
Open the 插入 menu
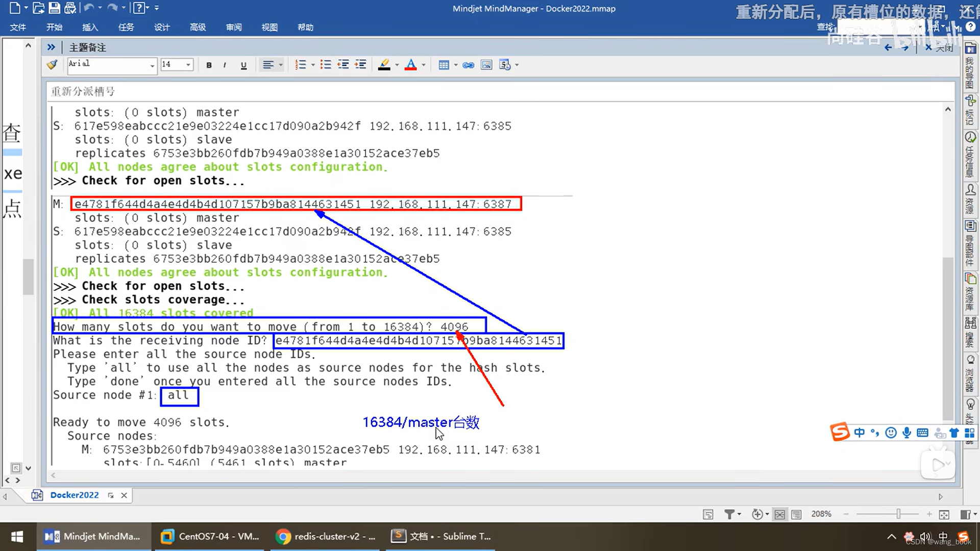point(90,28)
